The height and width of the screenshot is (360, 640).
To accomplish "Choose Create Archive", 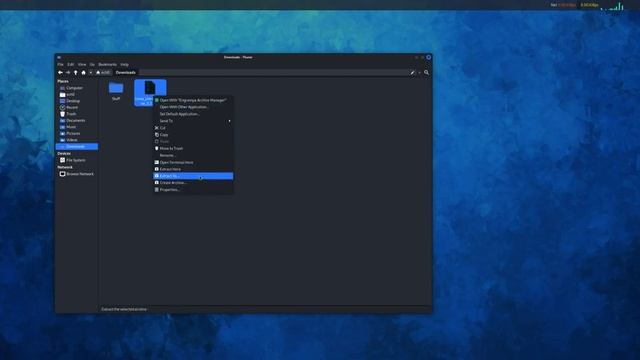I will pyautogui.click(x=193, y=183).
